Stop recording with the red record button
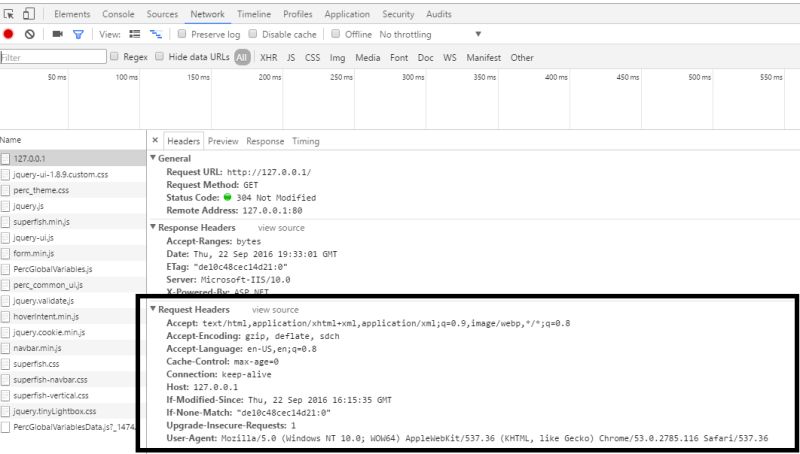The height and width of the screenshot is (454, 800). tap(8, 34)
